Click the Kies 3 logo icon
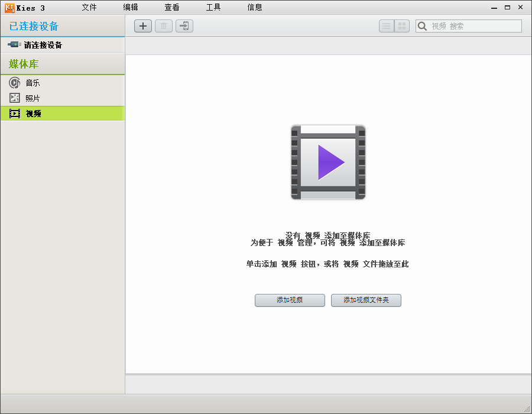The height and width of the screenshot is (414, 532). click(x=9, y=8)
